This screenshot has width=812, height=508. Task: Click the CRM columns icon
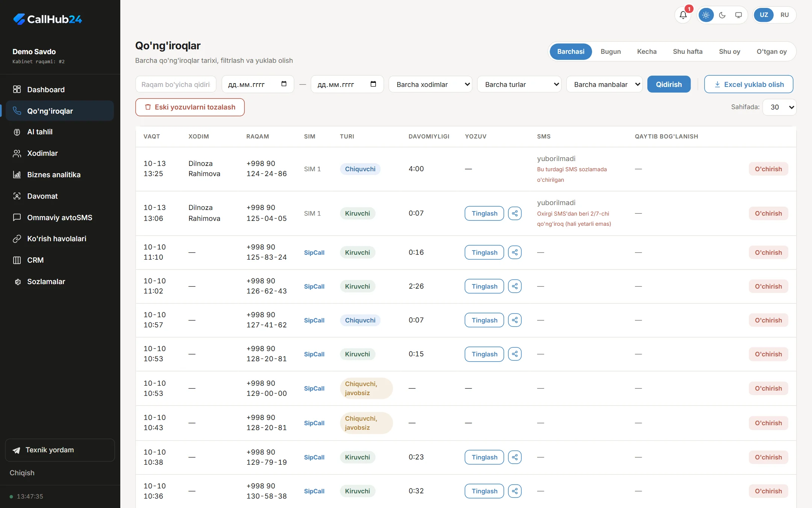17,260
